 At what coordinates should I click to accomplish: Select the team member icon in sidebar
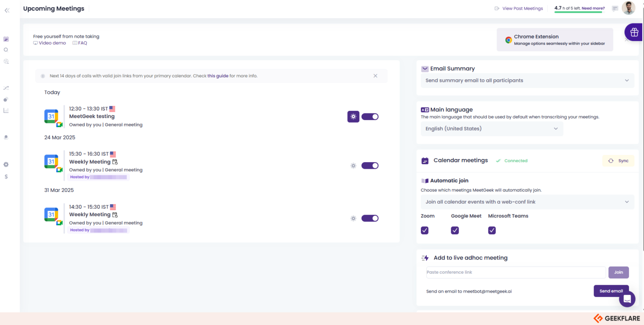coord(6,137)
